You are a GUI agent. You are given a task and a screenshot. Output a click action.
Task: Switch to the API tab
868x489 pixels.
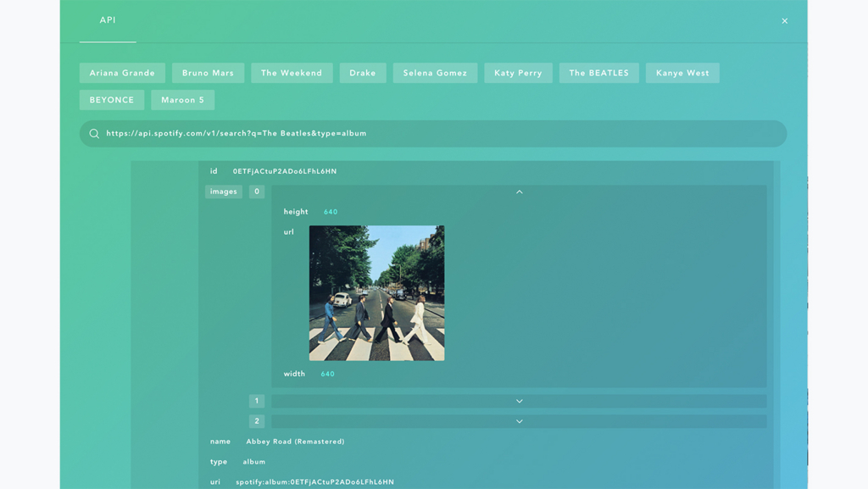108,20
